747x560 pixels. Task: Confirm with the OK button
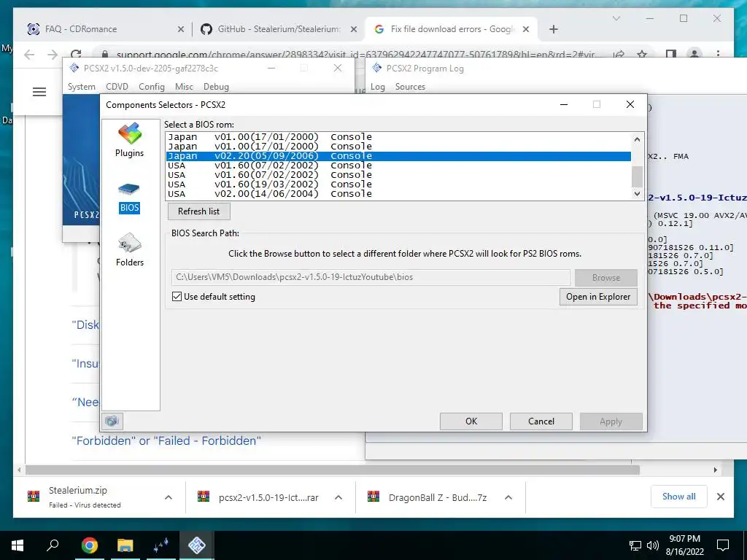(x=471, y=421)
